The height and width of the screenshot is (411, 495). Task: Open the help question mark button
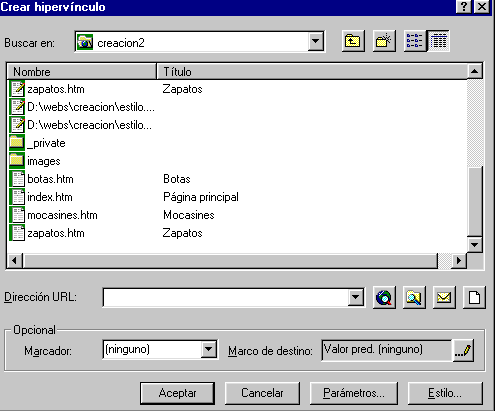pos(463,6)
